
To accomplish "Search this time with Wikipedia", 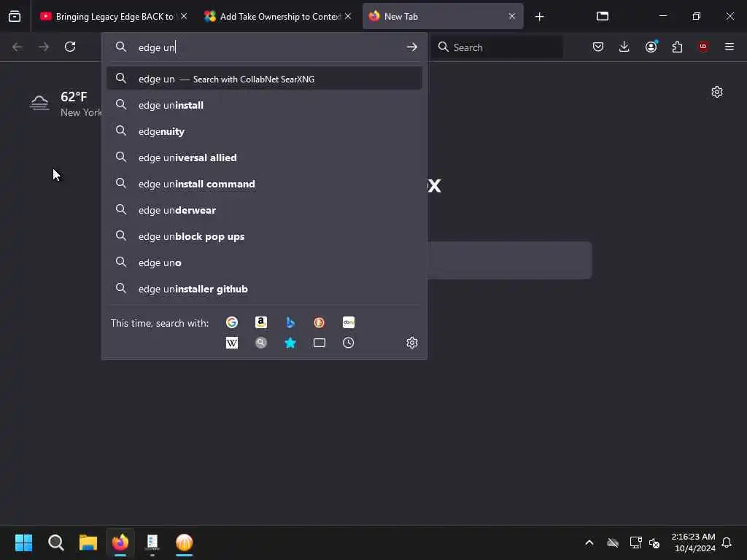I will pyautogui.click(x=232, y=343).
